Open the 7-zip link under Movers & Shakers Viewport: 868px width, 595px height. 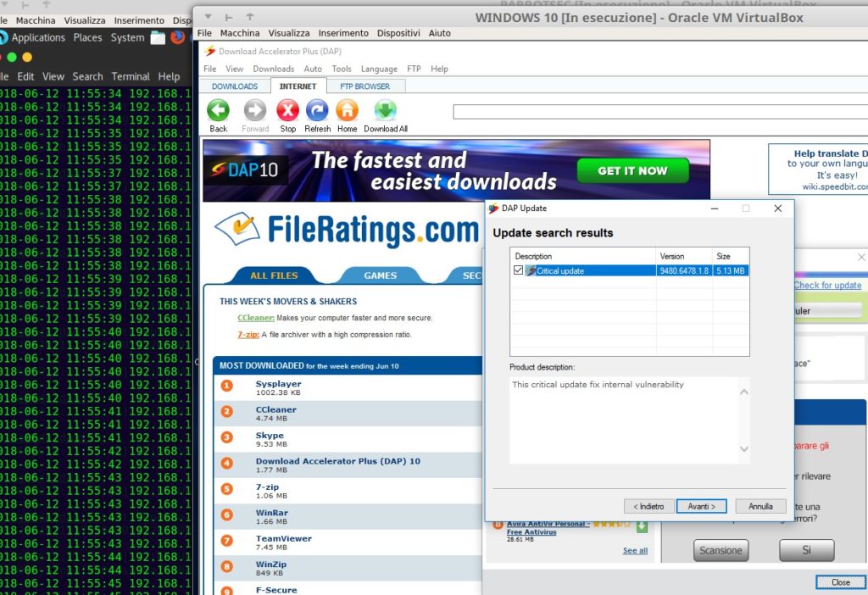pos(248,334)
